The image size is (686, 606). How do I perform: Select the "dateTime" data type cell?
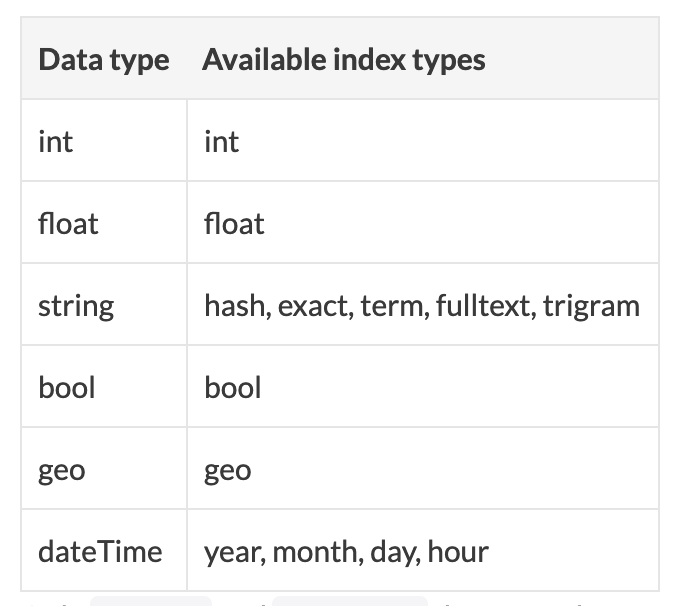(100, 551)
